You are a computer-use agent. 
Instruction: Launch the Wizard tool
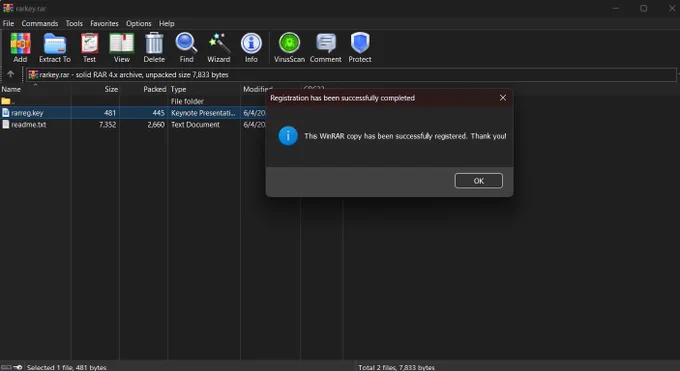coord(219,48)
